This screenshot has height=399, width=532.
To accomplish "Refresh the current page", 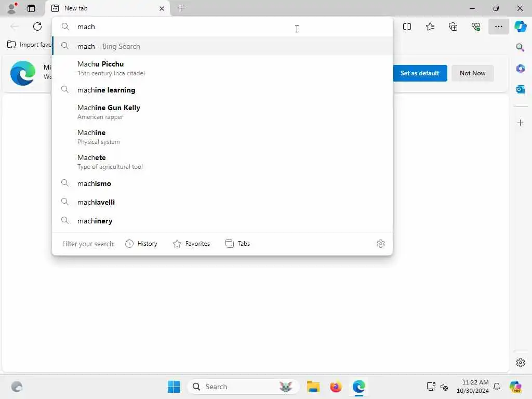I will click(x=37, y=26).
